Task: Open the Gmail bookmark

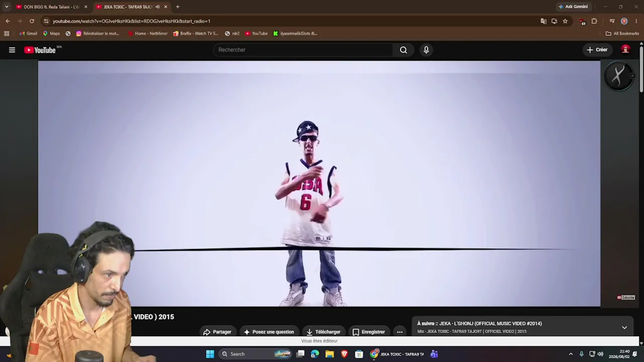Action: [28, 34]
